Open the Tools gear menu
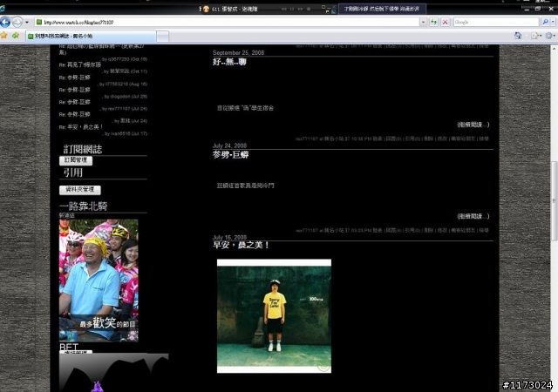This screenshot has height=392, width=558. [549, 36]
